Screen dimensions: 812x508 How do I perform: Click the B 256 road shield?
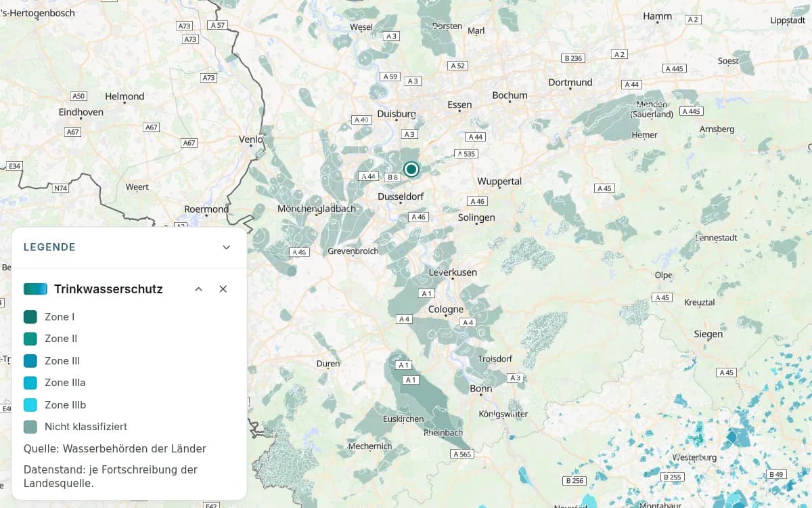pos(574,481)
